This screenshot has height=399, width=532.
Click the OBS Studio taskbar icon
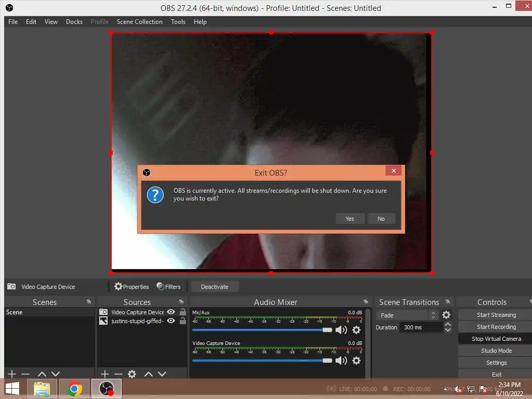[x=106, y=389]
